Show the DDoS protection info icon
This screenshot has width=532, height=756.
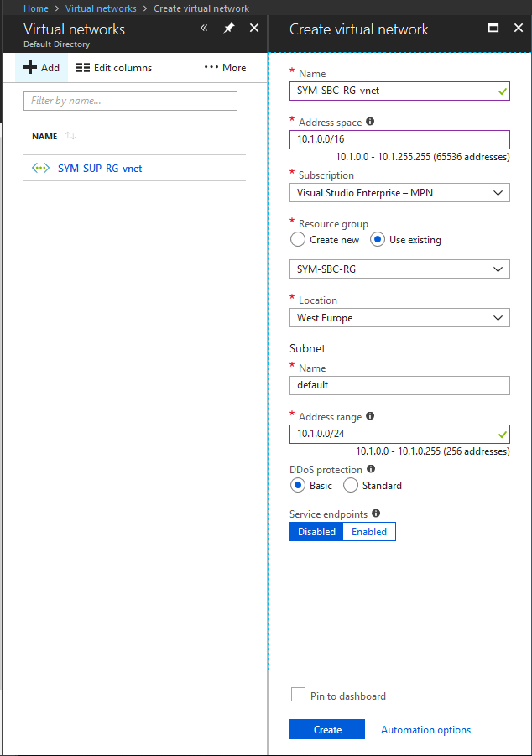[371, 469]
